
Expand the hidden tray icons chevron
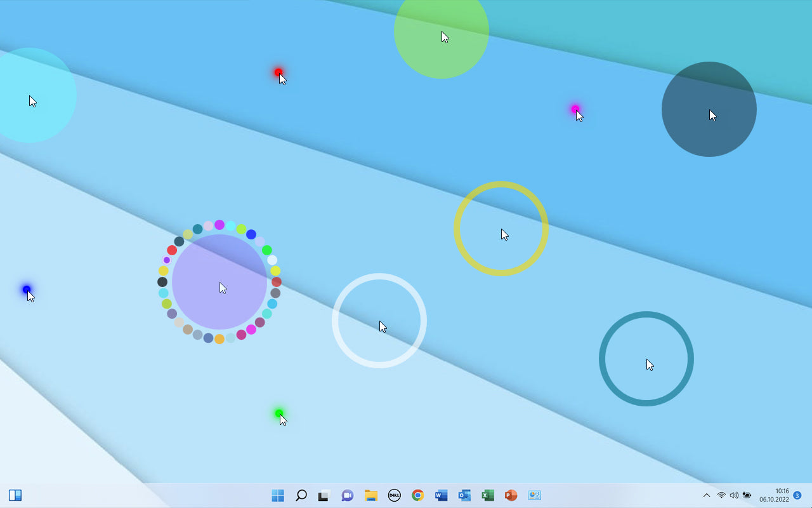coord(707,495)
